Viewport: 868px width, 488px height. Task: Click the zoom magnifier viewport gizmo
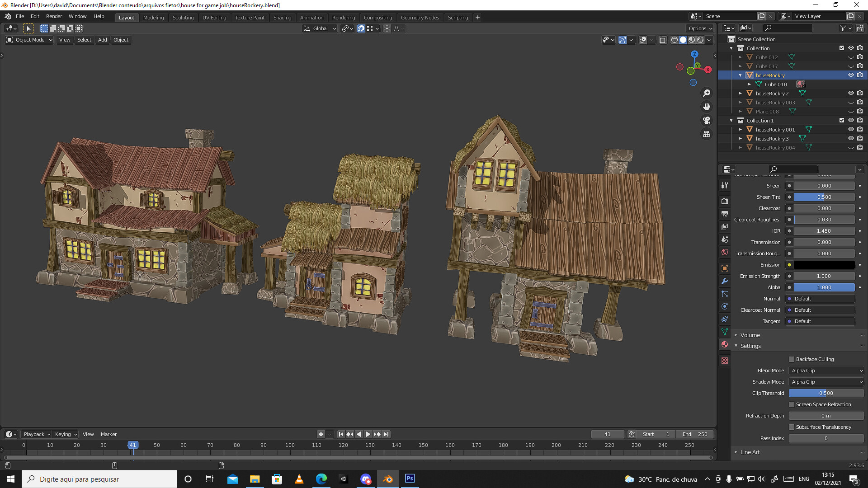pos(707,93)
